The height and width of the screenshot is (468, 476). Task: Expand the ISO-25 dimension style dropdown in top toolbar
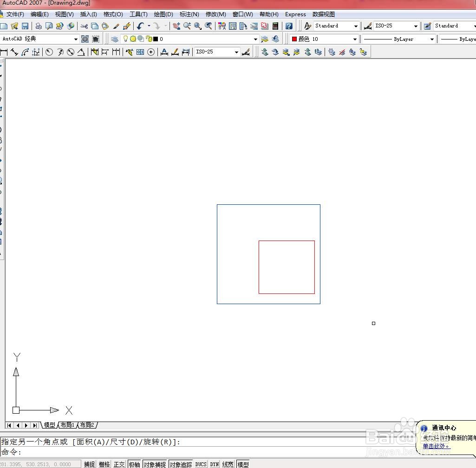(x=416, y=26)
